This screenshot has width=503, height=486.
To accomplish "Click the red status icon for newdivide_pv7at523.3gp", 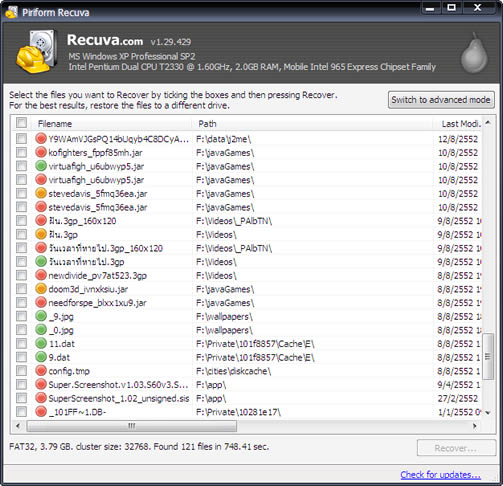I will click(x=41, y=275).
